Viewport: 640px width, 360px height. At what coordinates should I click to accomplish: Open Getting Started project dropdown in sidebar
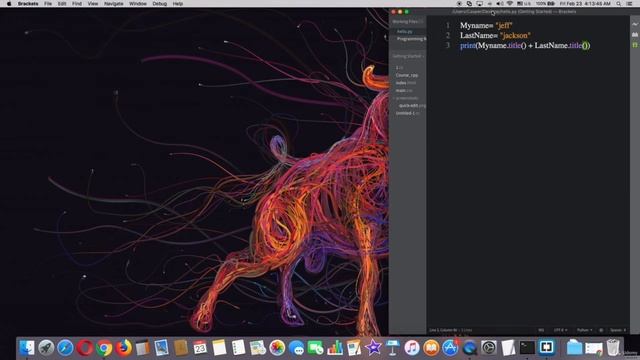pos(408,56)
